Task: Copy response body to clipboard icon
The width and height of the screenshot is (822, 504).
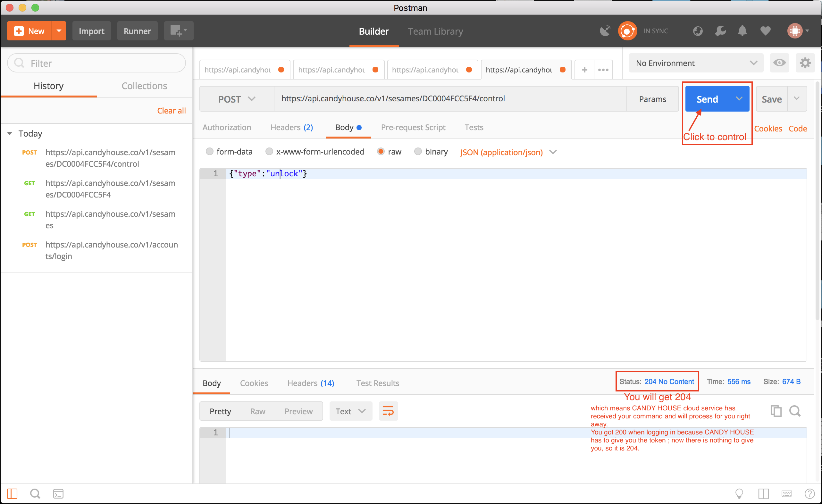Action: coord(776,411)
